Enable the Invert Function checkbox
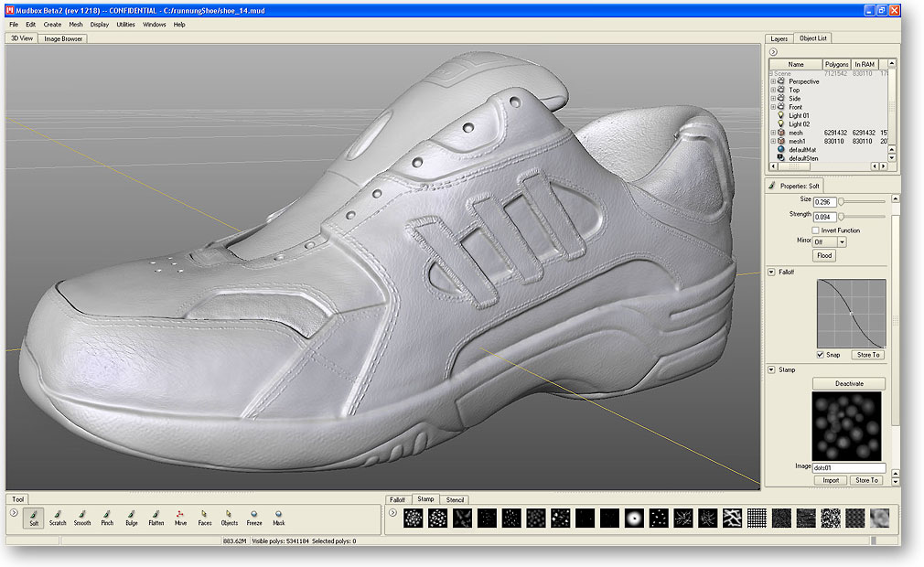The width and height of the screenshot is (924, 567). point(815,230)
